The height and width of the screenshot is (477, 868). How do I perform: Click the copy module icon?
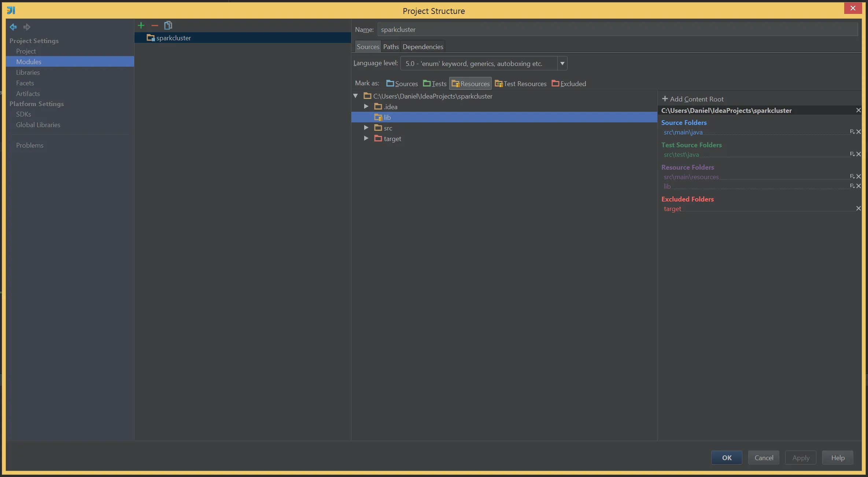coord(168,25)
